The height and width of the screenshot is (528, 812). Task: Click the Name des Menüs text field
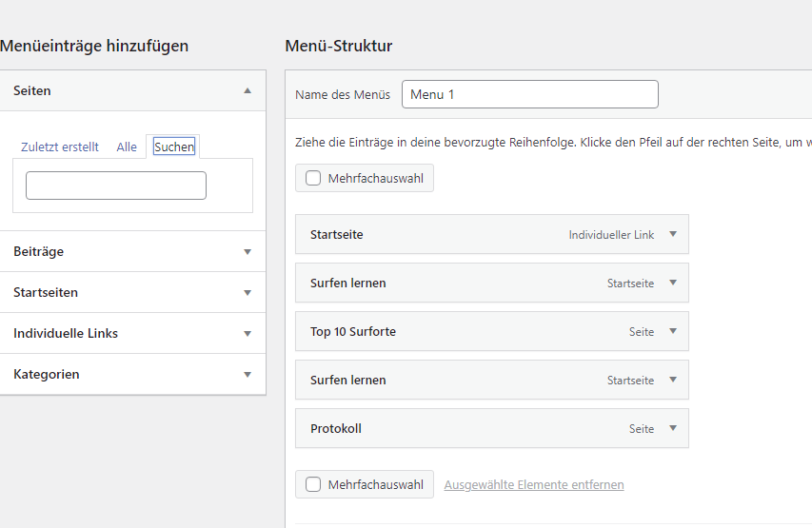click(x=530, y=95)
